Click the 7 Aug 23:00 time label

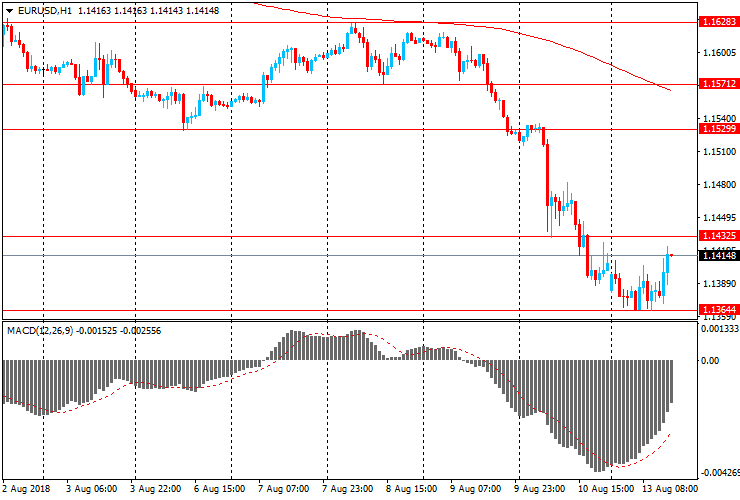coord(348,489)
